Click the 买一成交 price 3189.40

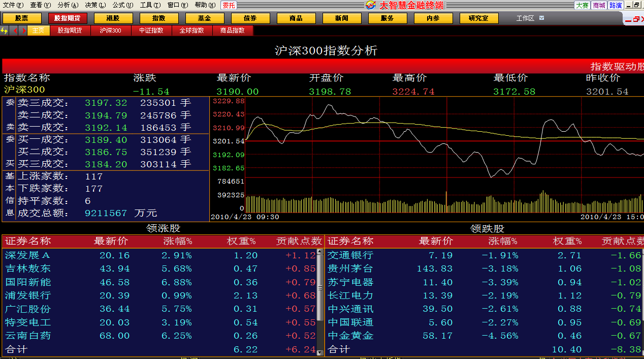(x=106, y=140)
